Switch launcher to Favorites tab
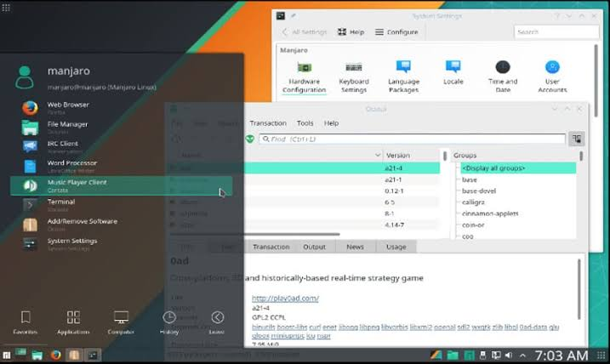 click(x=26, y=323)
